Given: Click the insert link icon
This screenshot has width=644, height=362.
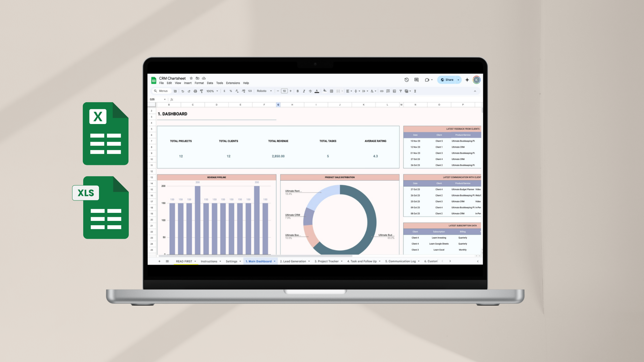Looking at the screenshot, I should coord(382,91).
